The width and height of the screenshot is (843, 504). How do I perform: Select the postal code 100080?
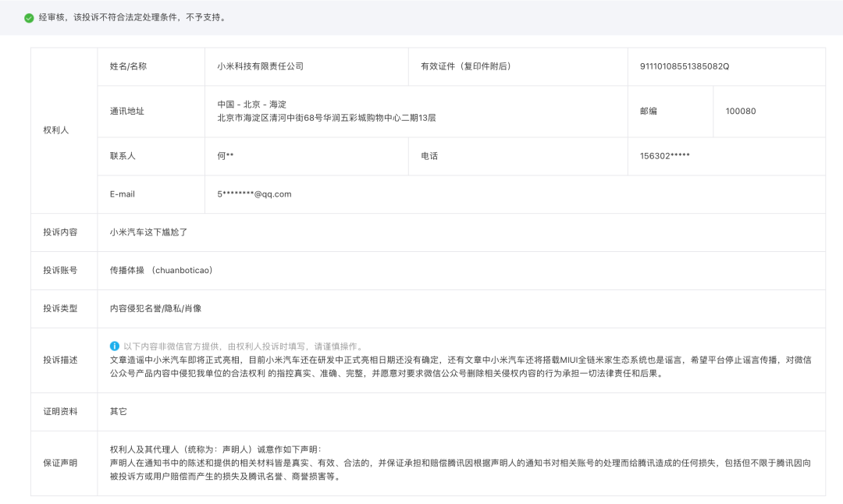click(740, 112)
